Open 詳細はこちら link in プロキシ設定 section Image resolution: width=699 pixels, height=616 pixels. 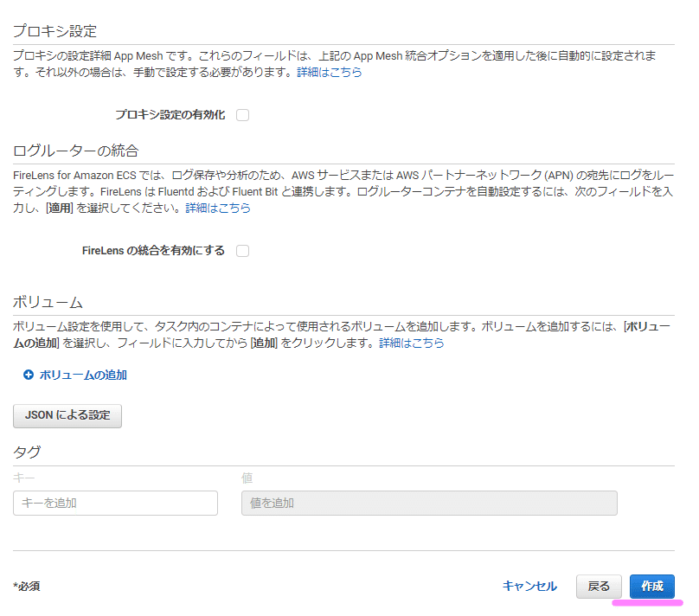coord(330,72)
